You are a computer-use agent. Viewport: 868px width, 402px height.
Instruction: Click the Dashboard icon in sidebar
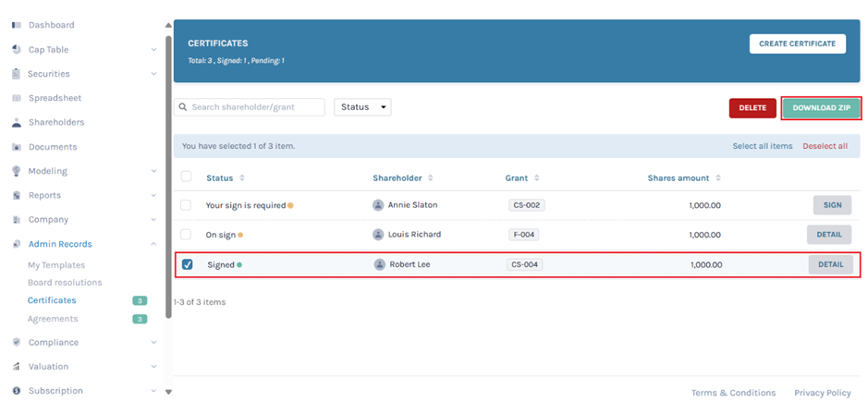17,25
